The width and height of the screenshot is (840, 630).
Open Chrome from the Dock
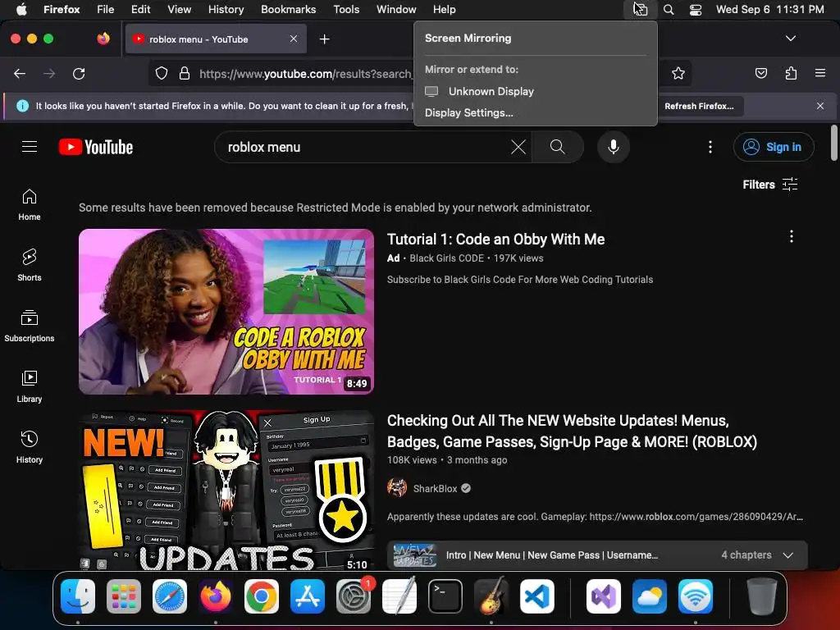262,596
